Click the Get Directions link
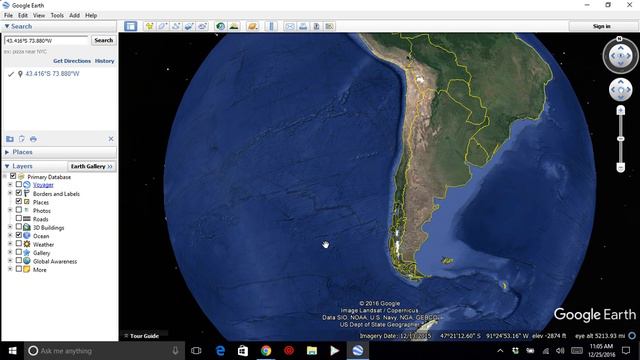 pos(72,61)
